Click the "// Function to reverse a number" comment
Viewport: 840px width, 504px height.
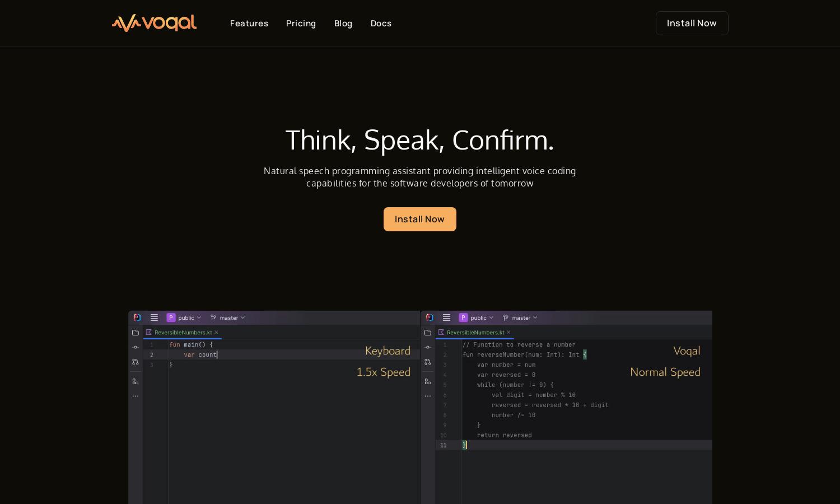tap(519, 344)
